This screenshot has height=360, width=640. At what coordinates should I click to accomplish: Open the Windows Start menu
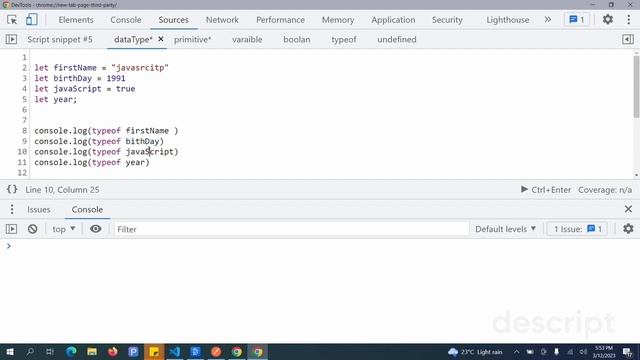(10, 352)
